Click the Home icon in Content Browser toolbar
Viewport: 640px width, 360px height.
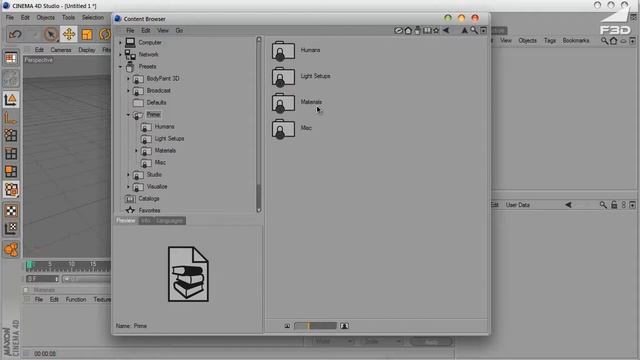click(408, 30)
